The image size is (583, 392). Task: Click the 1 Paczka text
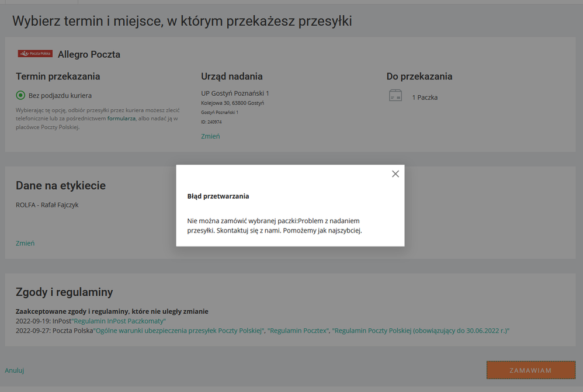425,98
